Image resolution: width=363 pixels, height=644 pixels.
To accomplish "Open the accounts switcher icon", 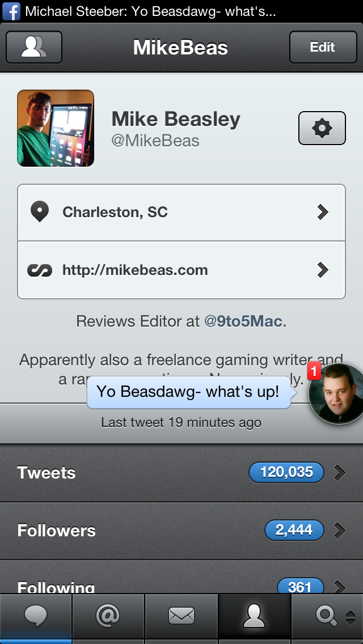I will (x=33, y=47).
